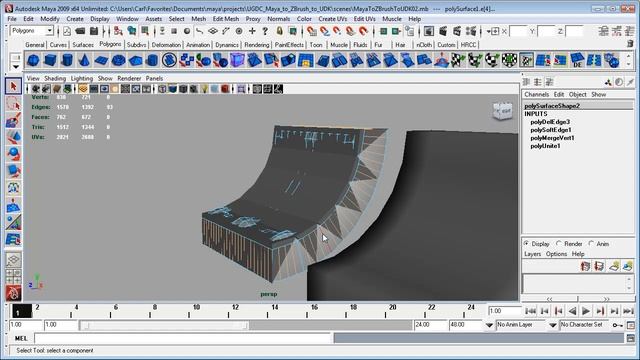This screenshot has height=360, width=640.
Task: Create a polygon plane from the shelf
Action: pos(101,60)
